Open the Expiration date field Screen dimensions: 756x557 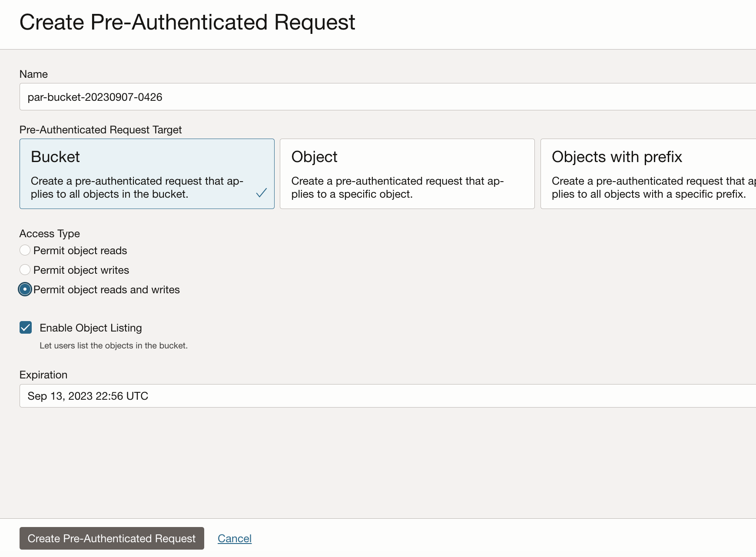pyautogui.click(x=387, y=396)
